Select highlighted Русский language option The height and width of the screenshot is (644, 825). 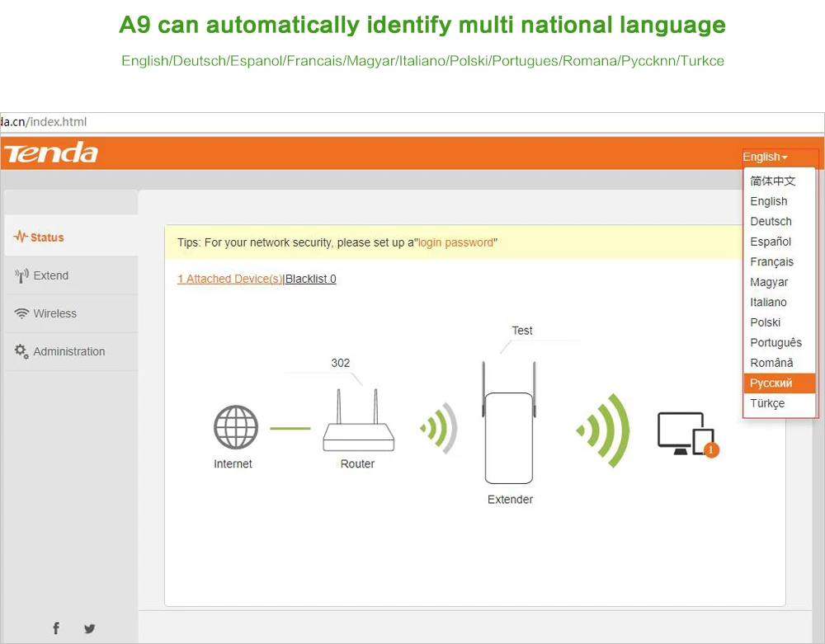click(780, 383)
